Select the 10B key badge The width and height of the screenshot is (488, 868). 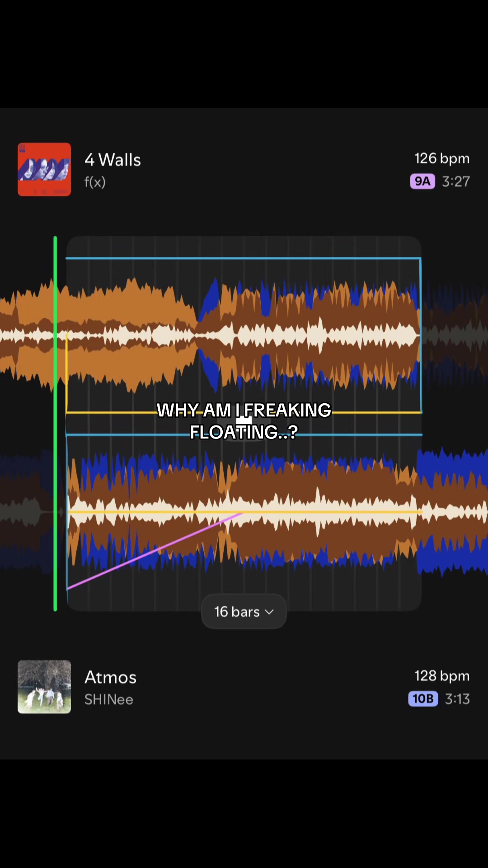423,698
